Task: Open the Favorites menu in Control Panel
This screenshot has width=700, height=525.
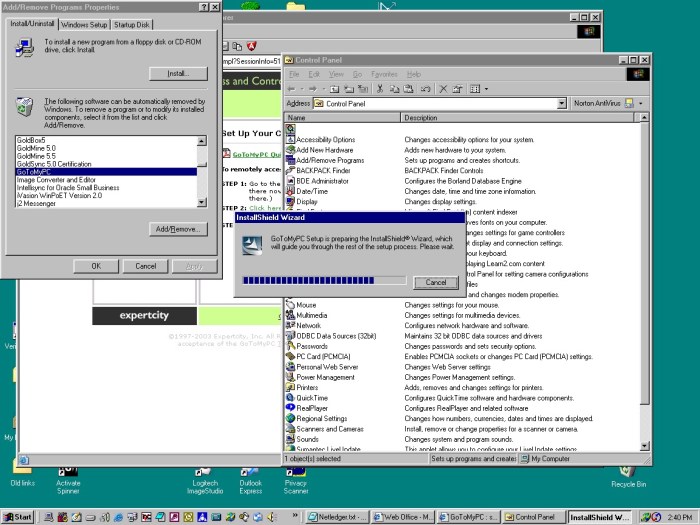Action: (384, 74)
